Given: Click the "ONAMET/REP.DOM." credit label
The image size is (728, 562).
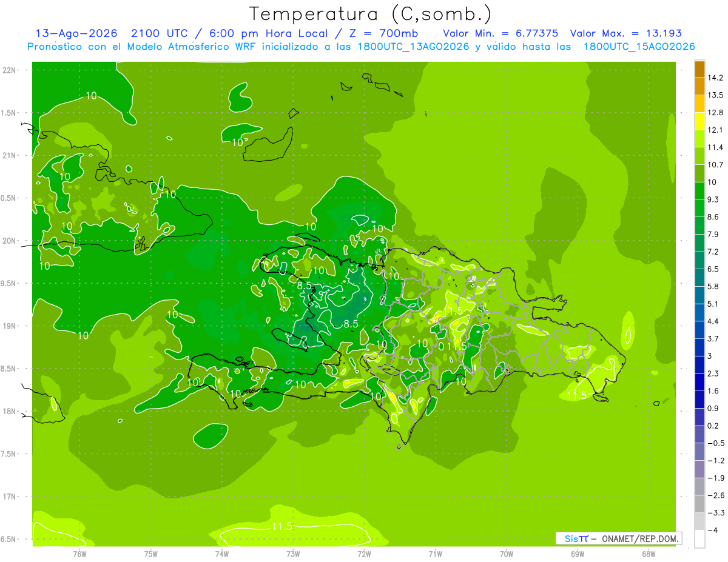Looking at the screenshot, I should click(x=639, y=538).
